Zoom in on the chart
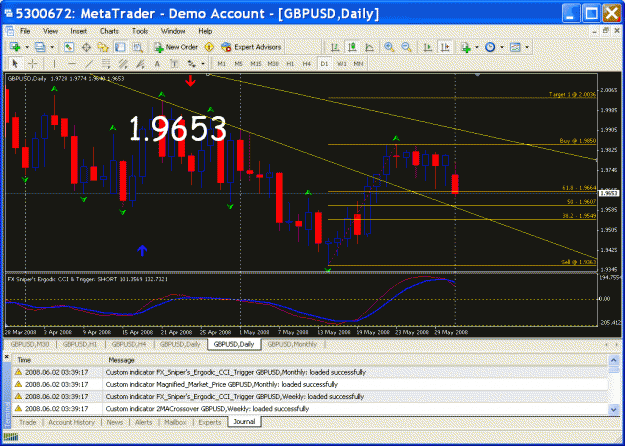The width and height of the screenshot is (625, 446). coord(389,47)
